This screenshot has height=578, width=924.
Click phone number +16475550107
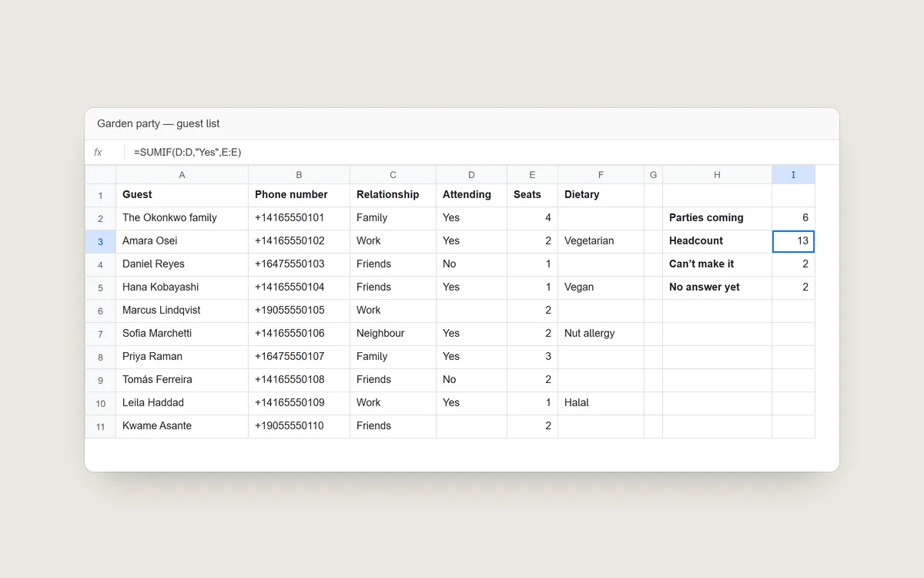(x=299, y=357)
